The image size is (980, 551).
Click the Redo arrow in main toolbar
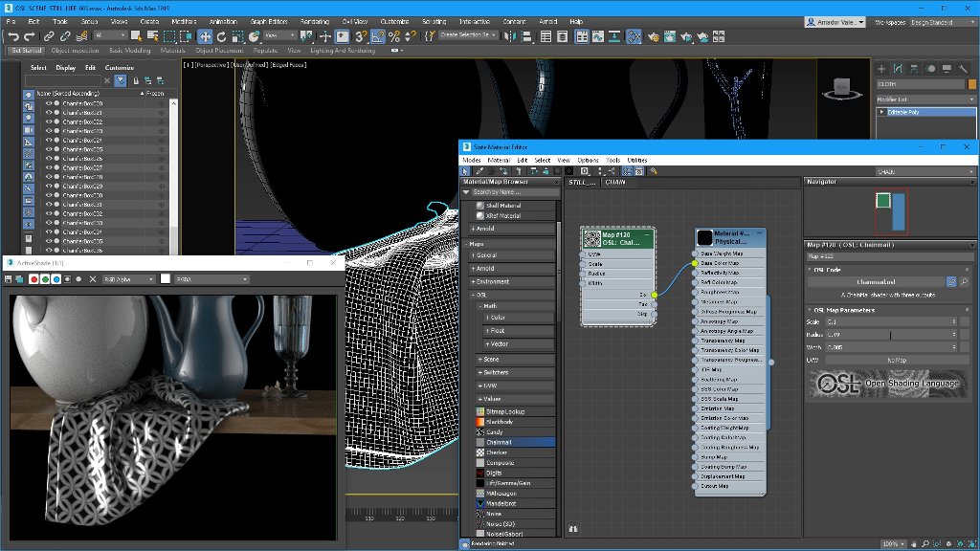29,37
